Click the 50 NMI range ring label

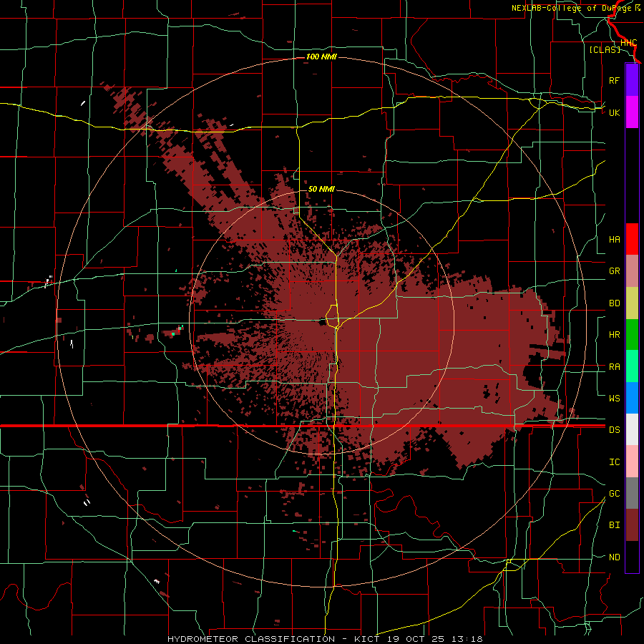321,190
